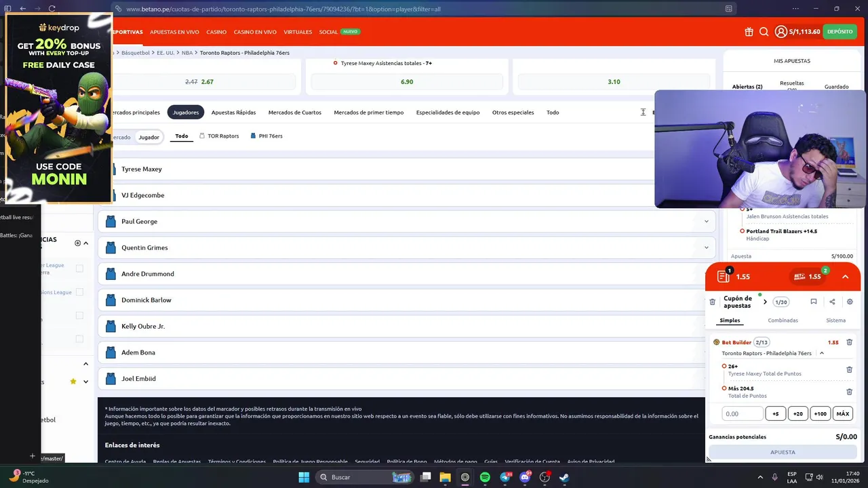This screenshot has width=868, height=488.
Task: Open Windows Start menu
Action: (x=304, y=477)
